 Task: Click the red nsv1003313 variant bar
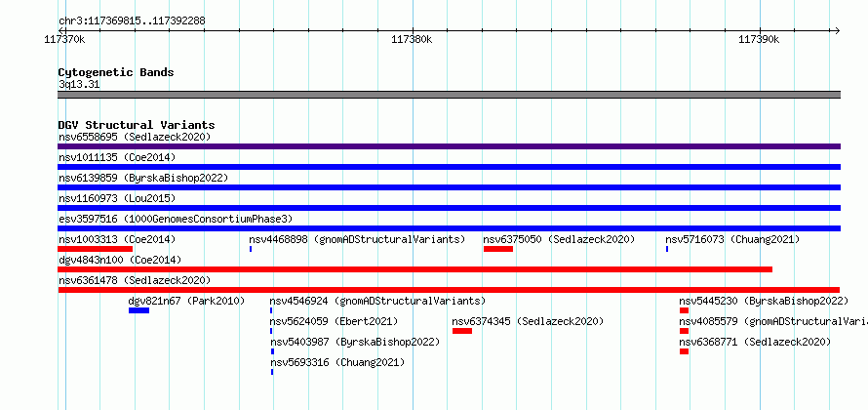[96, 249]
